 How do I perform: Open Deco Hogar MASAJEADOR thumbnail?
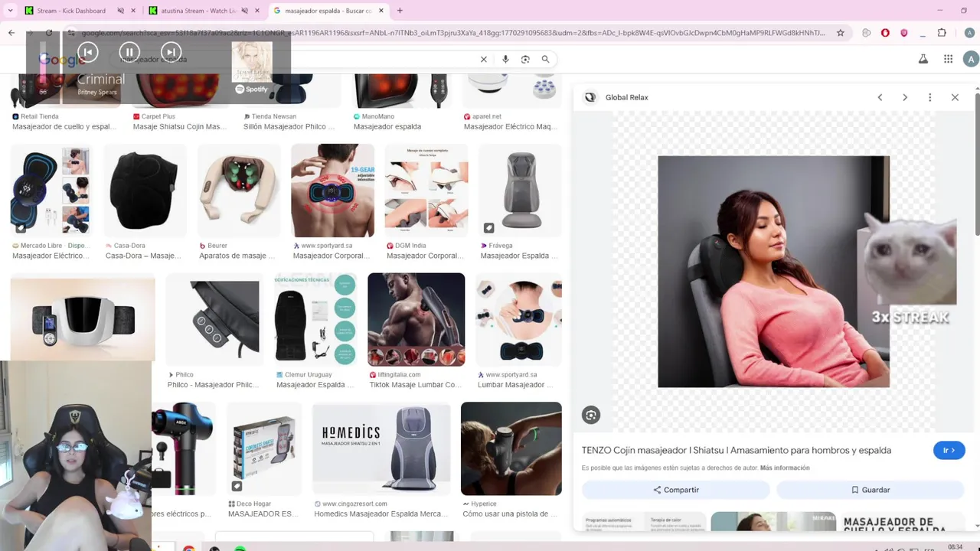point(264,448)
